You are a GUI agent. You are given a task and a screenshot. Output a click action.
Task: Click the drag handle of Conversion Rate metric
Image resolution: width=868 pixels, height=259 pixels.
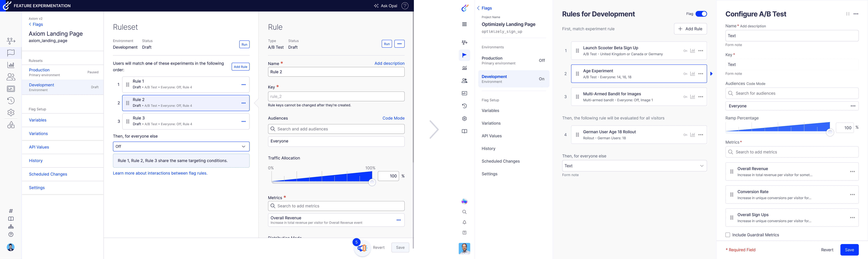tap(731, 195)
